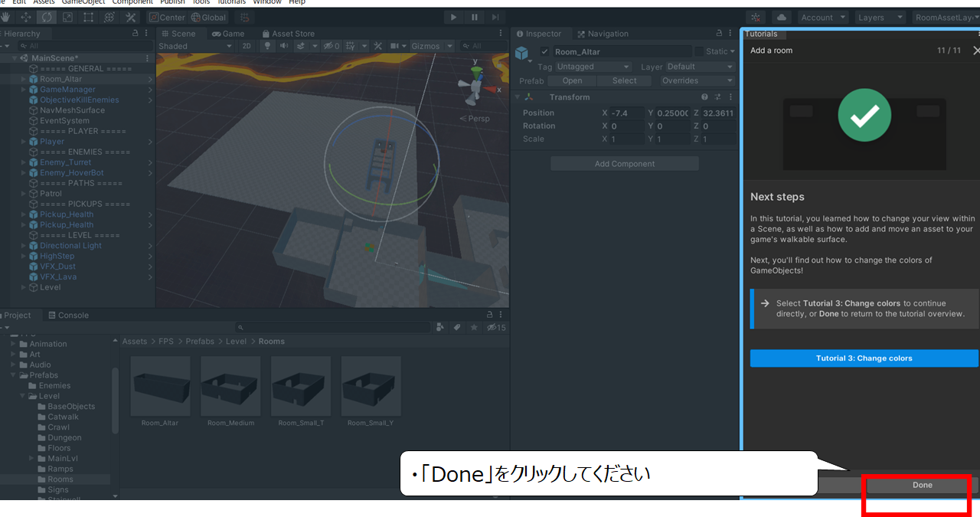The width and height of the screenshot is (980, 517).
Task: Collapse the Transform component
Action: point(518,97)
